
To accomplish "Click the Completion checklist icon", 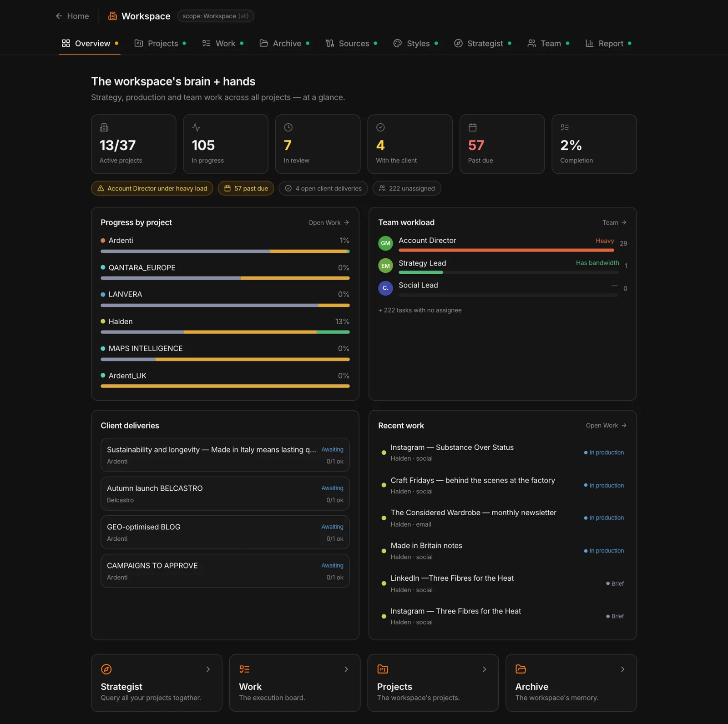I will [x=565, y=127].
